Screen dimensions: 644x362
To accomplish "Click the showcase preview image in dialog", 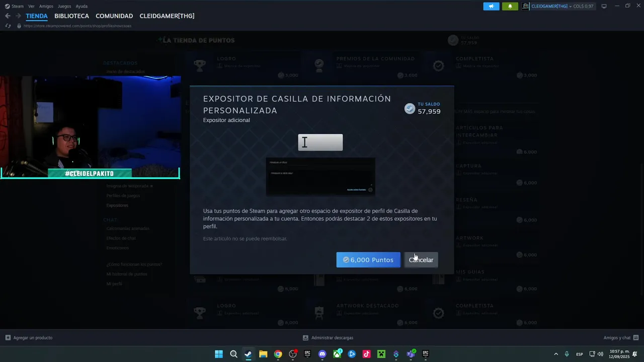I will [x=320, y=177].
